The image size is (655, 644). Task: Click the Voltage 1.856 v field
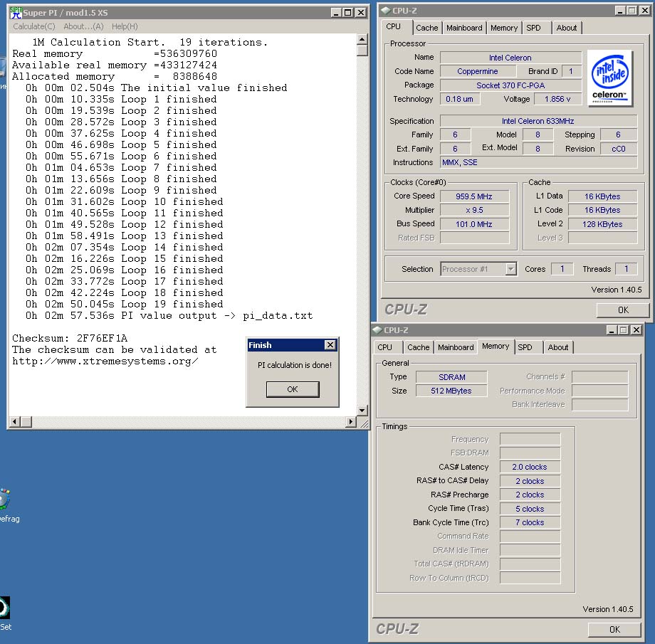point(557,99)
